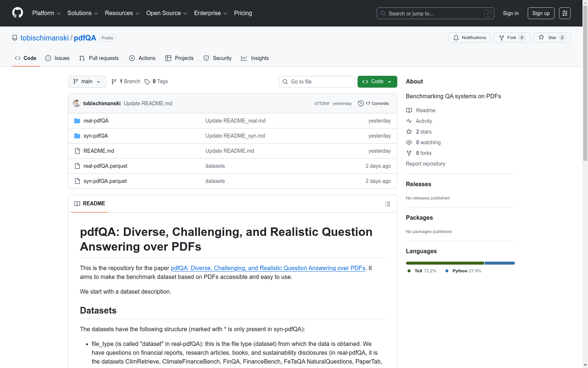
Task: Click the TeX language bar segment
Action: pyautogui.click(x=445, y=263)
